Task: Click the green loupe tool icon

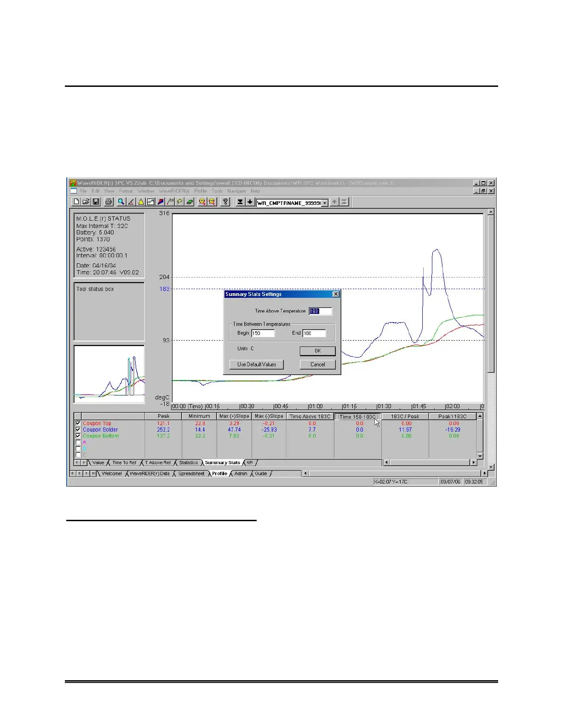Action: (180, 202)
